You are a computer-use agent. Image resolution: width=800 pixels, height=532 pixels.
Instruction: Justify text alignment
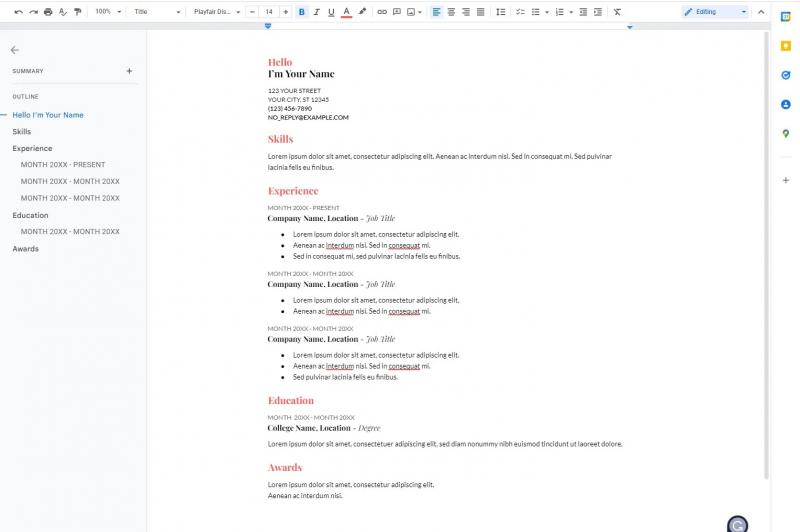[481, 12]
